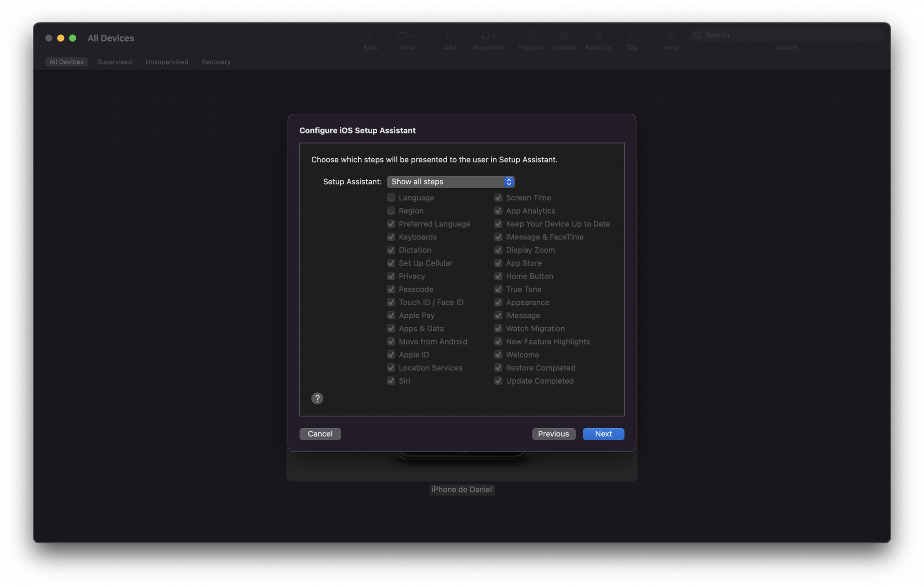Open the Recovery tab
This screenshot has height=587, width=924.
click(x=216, y=62)
